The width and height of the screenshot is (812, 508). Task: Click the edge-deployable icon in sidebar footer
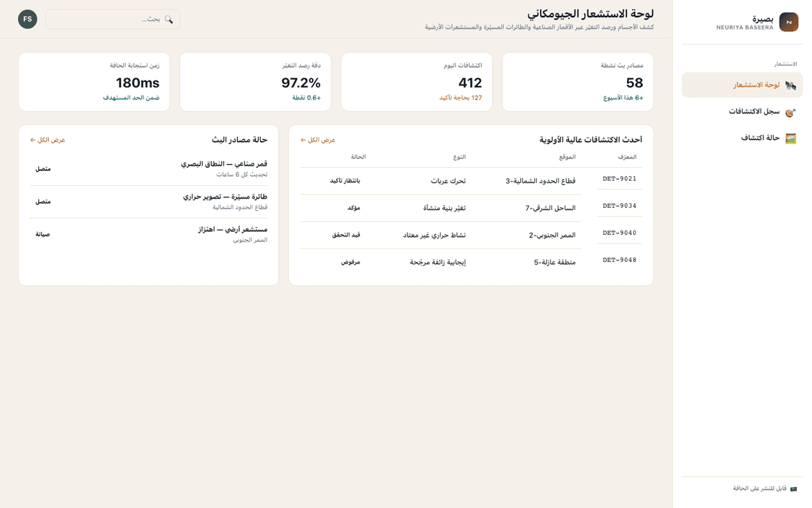click(793, 489)
